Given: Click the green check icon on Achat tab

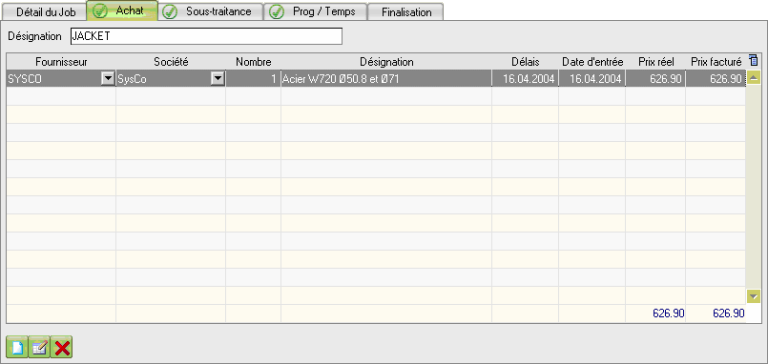Looking at the screenshot, I should tap(100, 11).
